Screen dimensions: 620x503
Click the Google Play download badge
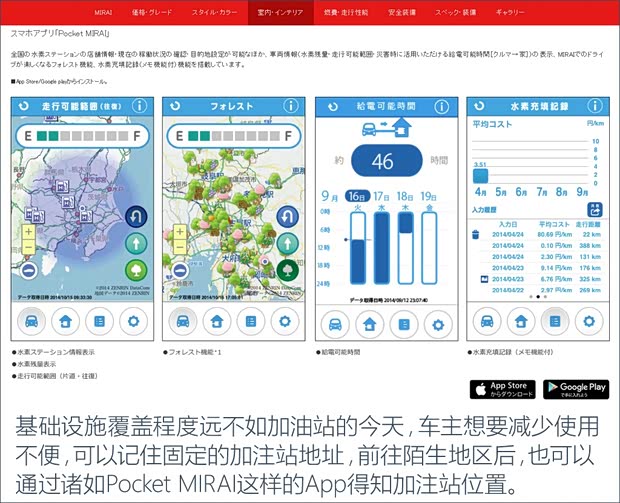click(x=575, y=389)
